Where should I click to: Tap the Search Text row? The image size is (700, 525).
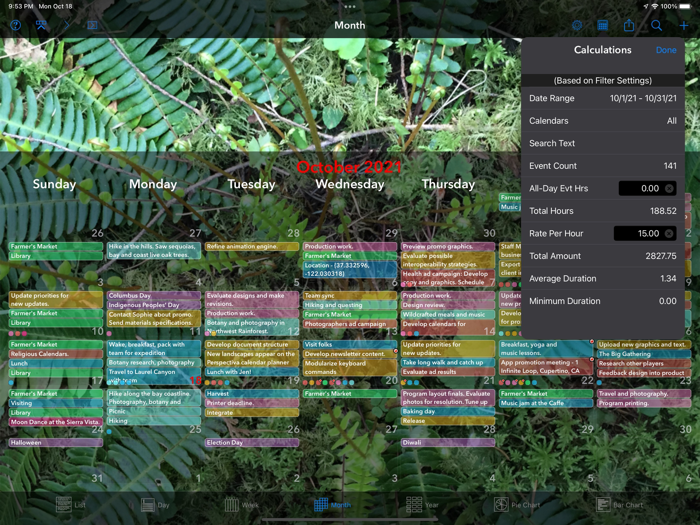click(x=603, y=143)
